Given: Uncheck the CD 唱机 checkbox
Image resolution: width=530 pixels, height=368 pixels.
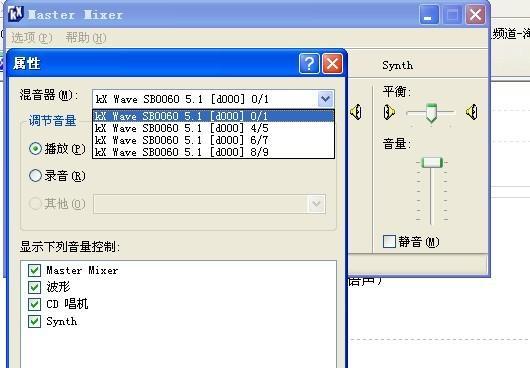Looking at the screenshot, I should point(34,304).
